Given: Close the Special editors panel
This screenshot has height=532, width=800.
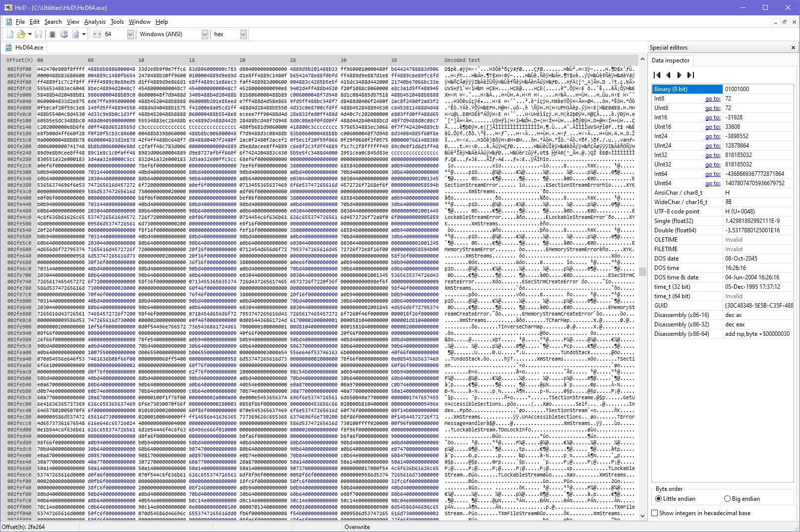Looking at the screenshot, I should click(x=793, y=48).
